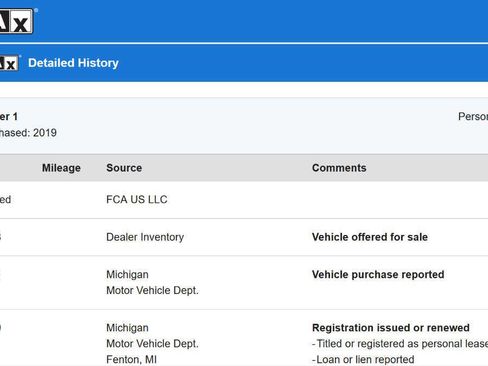
Task: Click the Mileage column header
Action: pyautogui.click(x=61, y=168)
